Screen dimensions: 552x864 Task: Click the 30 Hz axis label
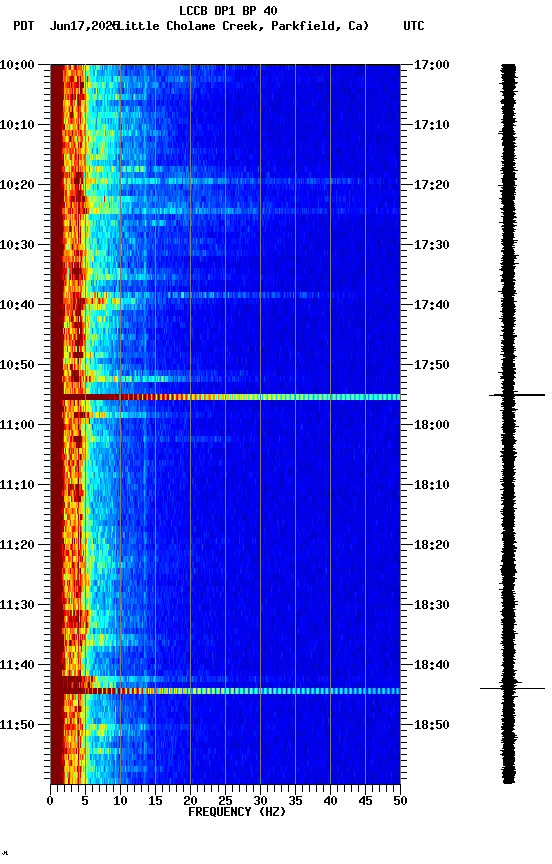click(260, 801)
